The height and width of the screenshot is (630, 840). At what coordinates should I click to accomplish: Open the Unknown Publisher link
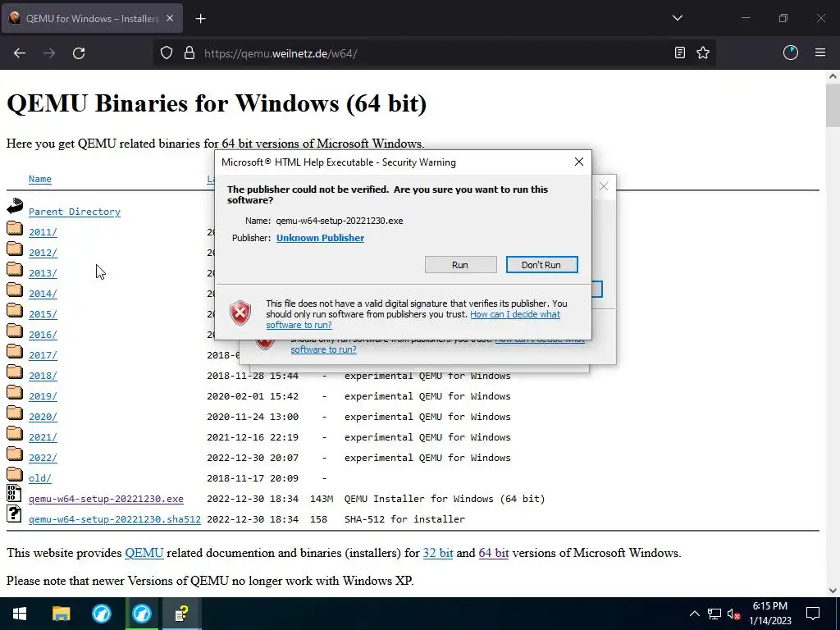(x=321, y=238)
